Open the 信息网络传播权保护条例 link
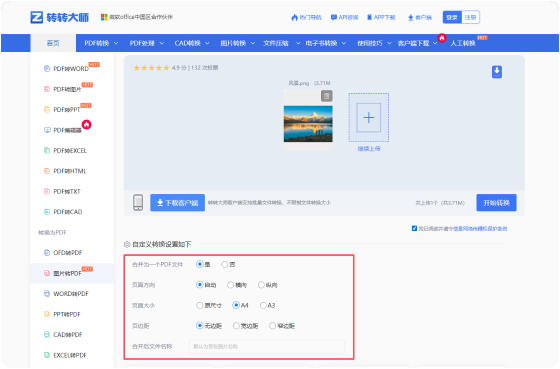 coord(480,229)
